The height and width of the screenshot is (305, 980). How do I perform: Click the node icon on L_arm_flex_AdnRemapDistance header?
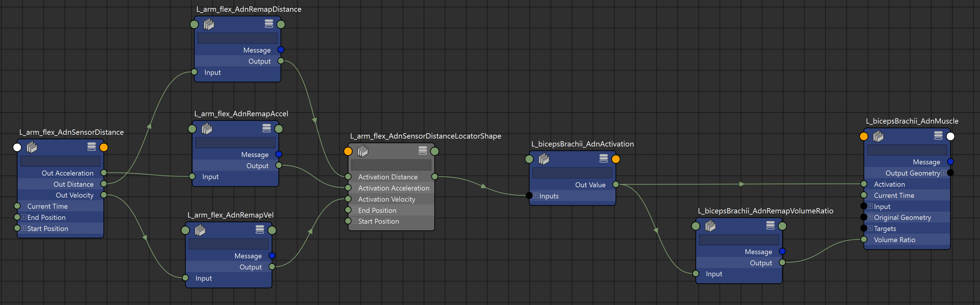(x=209, y=24)
